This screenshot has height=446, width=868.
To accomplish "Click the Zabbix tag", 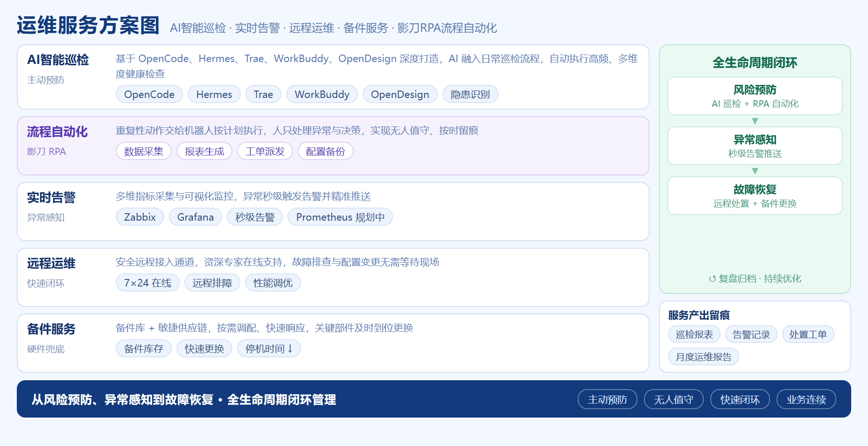I will [140, 217].
